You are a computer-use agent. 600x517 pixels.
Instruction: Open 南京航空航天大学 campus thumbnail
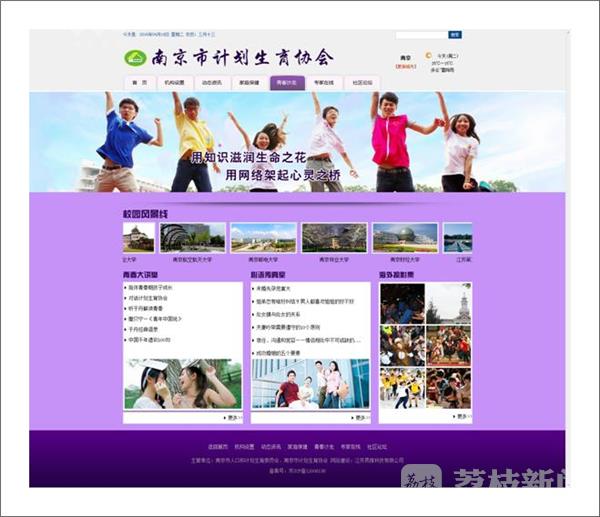tap(192, 237)
